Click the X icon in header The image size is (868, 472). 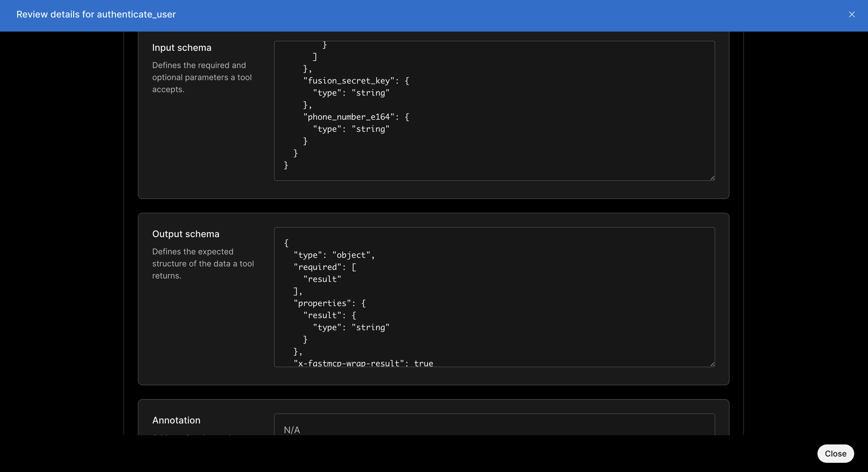coord(852,14)
